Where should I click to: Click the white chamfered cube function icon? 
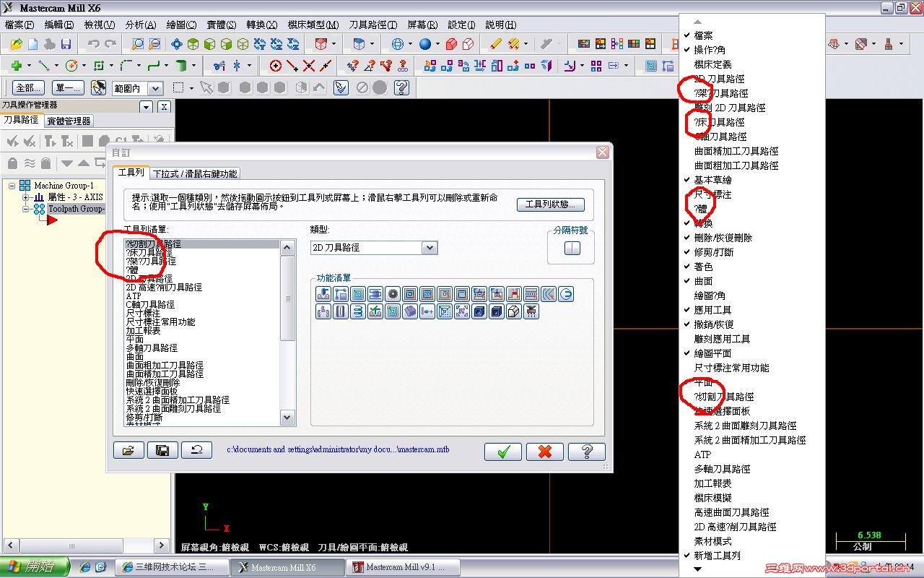click(x=514, y=311)
